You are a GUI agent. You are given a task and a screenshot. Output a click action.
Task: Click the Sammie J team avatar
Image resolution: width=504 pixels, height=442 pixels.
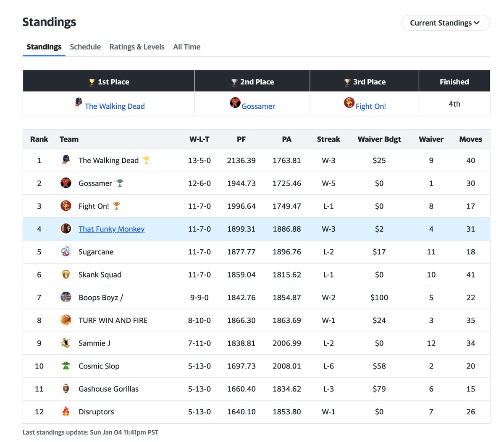click(x=66, y=343)
